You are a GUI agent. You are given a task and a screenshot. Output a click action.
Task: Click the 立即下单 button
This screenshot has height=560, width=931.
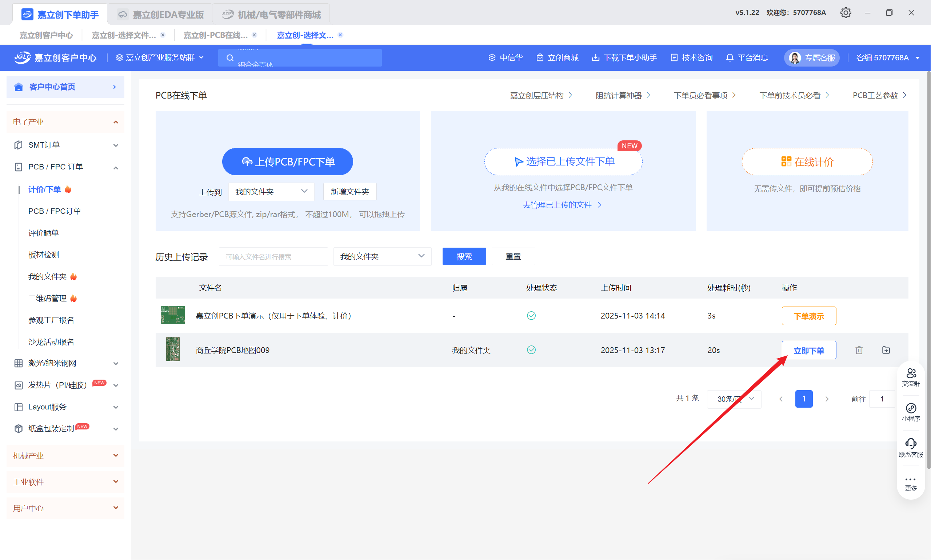click(x=808, y=351)
